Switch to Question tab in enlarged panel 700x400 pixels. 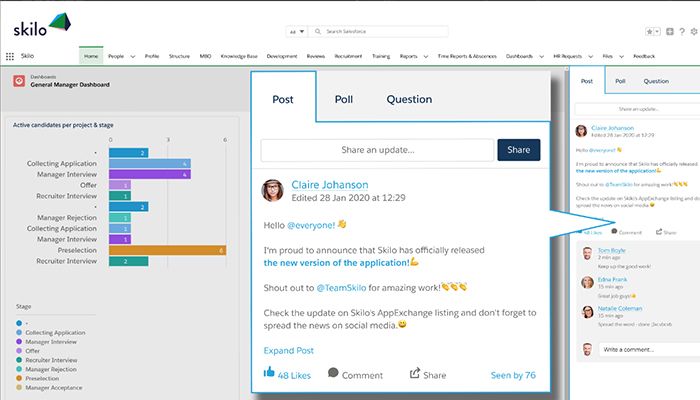409,99
